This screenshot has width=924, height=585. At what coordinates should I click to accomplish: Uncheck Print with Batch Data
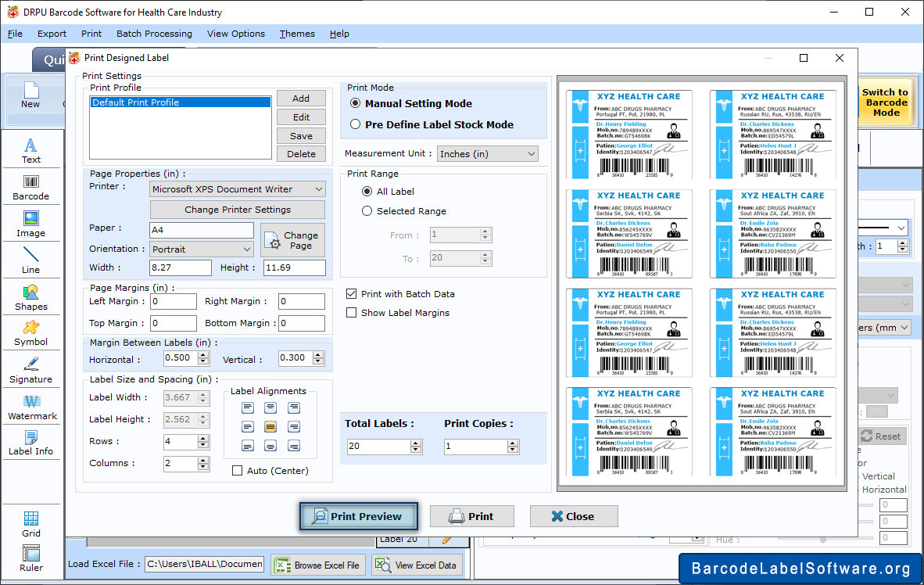tap(351, 294)
